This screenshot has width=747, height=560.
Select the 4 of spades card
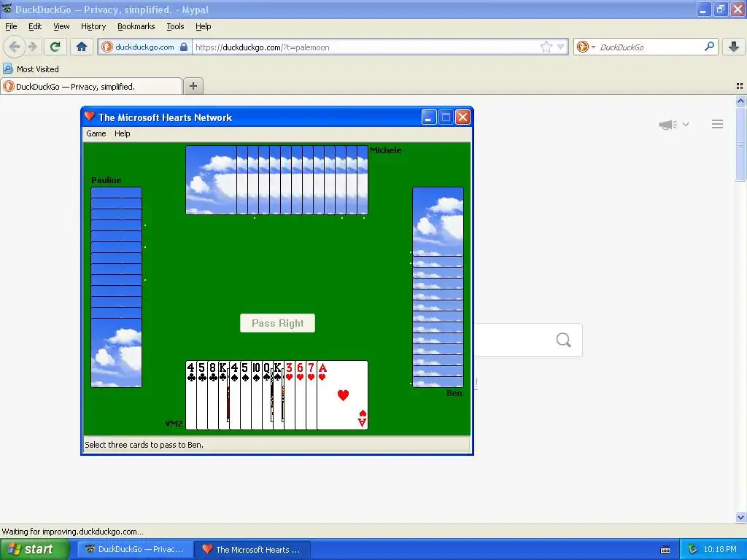234,395
